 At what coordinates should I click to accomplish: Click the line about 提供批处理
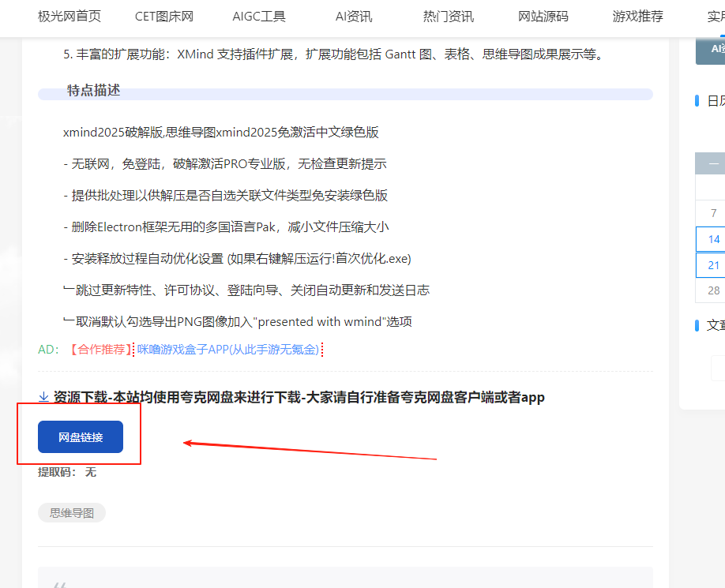[226, 196]
